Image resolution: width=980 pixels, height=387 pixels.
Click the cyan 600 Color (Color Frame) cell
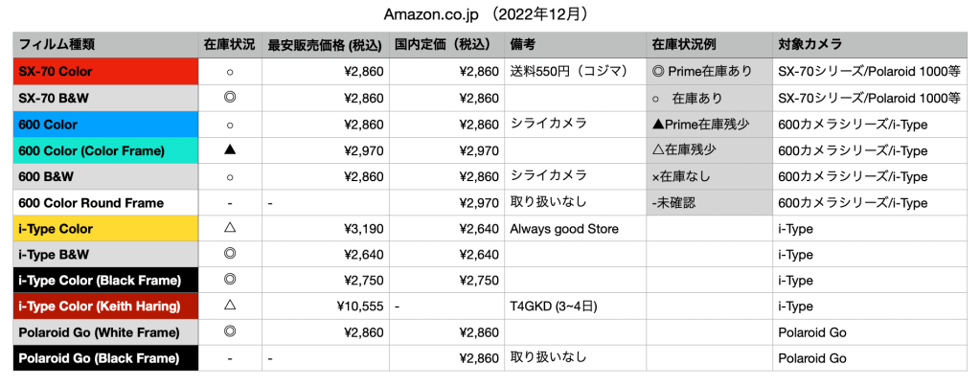pyautogui.click(x=105, y=150)
